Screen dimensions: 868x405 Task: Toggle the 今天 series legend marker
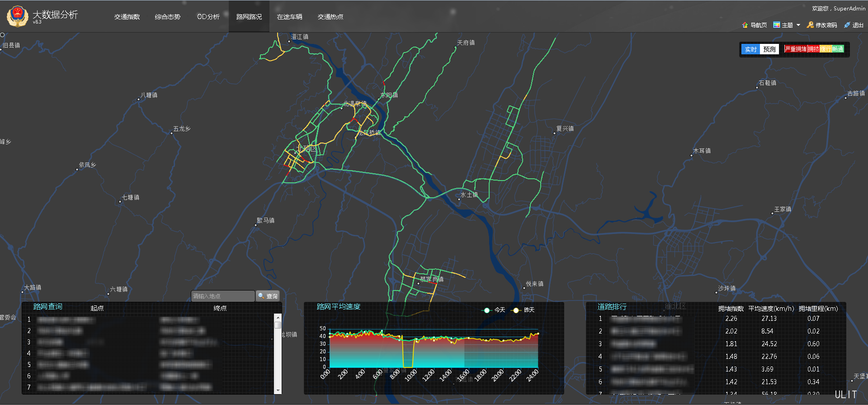pyautogui.click(x=487, y=310)
